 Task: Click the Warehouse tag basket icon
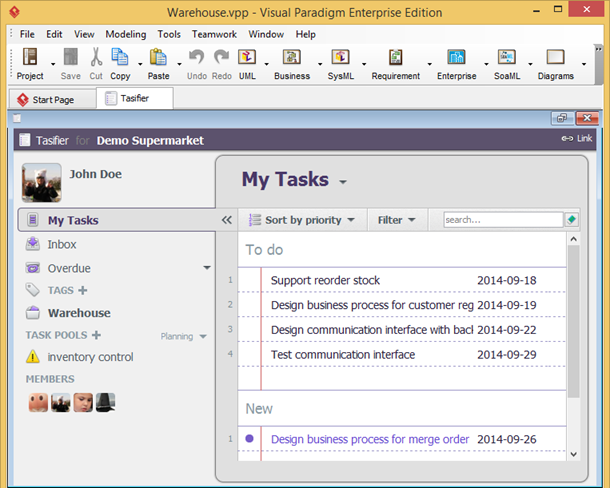33,312
